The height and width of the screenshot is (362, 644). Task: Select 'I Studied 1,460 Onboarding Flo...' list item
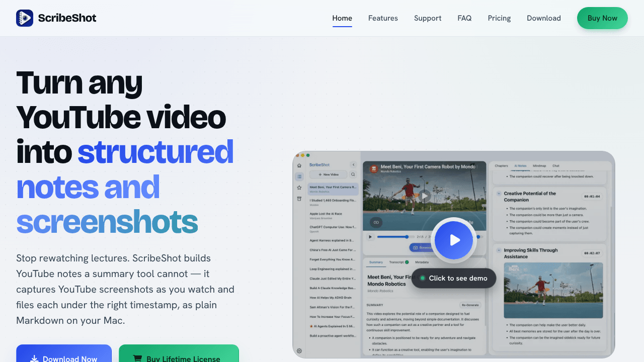[333, 202]
